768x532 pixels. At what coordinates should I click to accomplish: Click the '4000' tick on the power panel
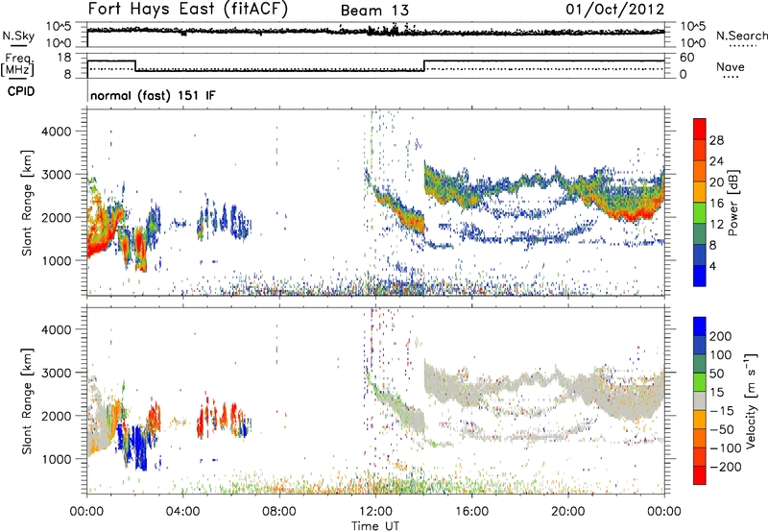(56, 132)
